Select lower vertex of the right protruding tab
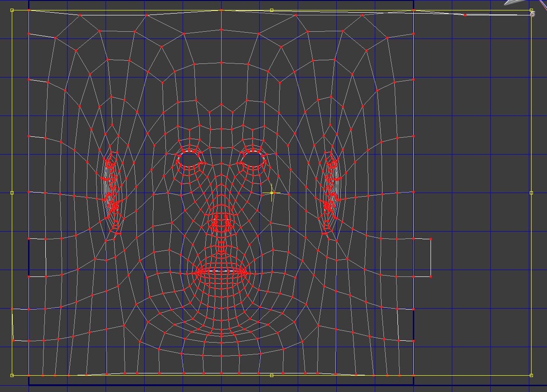547x392 pixels. (431, 276)
